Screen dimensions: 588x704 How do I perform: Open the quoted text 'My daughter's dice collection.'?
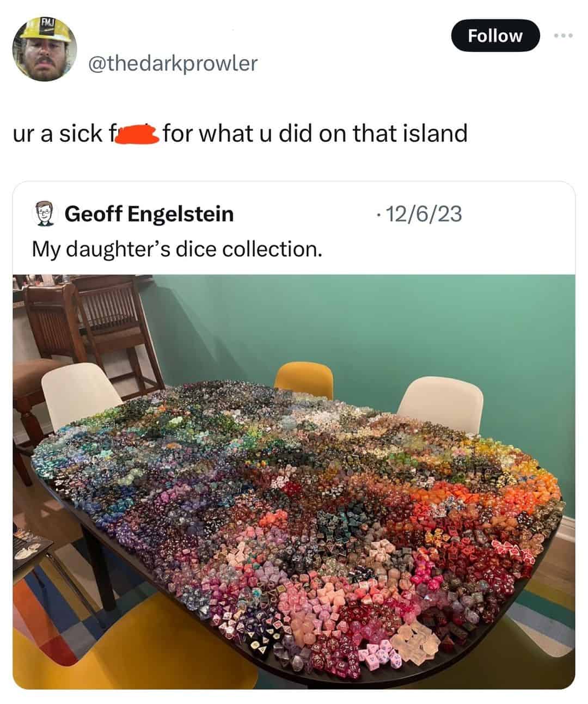click(x=176, y=249)
